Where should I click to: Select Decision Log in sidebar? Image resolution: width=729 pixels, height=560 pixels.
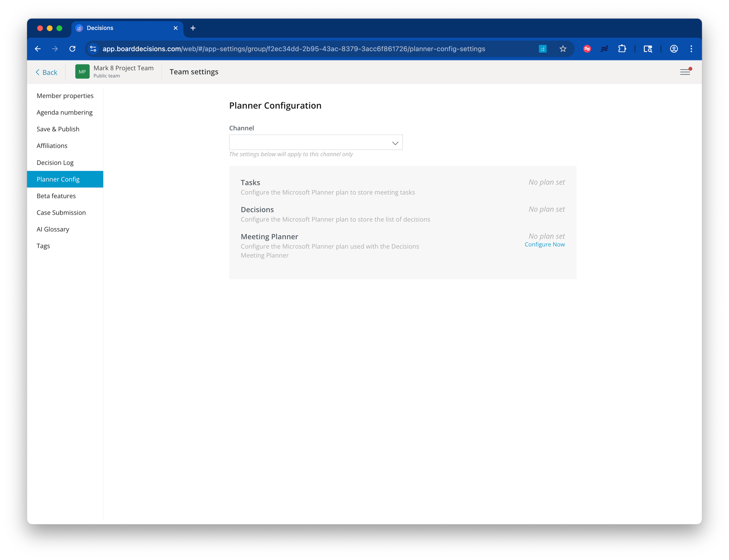pyautogui.click(x=55, y=162)
